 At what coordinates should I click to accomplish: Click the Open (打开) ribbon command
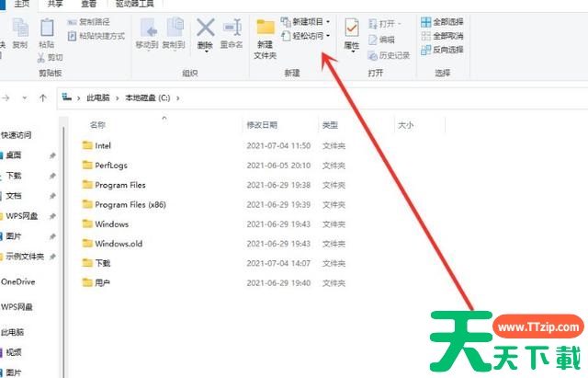[385, 24]
